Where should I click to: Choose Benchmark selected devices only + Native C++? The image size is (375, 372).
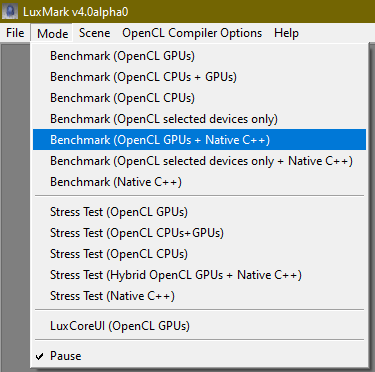[199, 161]
